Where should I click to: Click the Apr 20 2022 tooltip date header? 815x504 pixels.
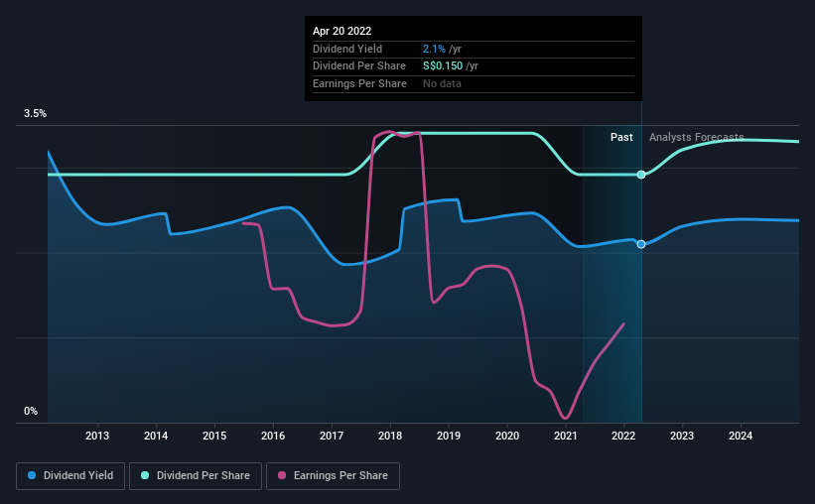pos(342,31)
